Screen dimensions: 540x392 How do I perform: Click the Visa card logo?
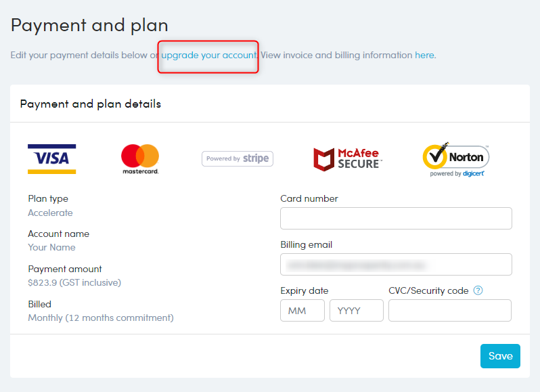click(52, 159)
